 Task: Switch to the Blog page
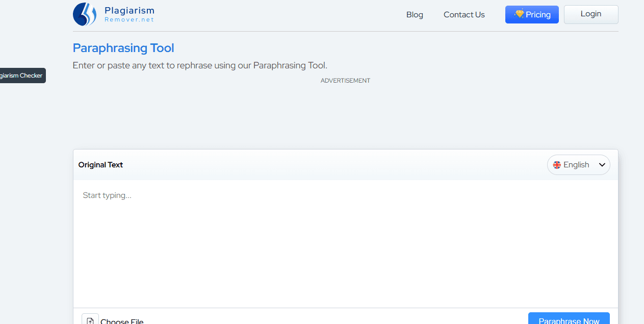point(414,14)
